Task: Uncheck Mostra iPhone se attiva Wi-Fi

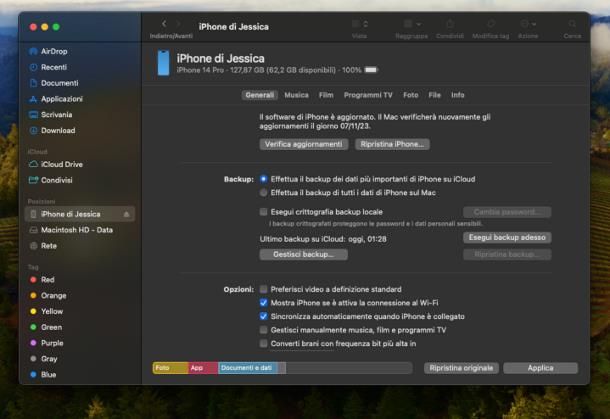Action: (x=264, y=303)
